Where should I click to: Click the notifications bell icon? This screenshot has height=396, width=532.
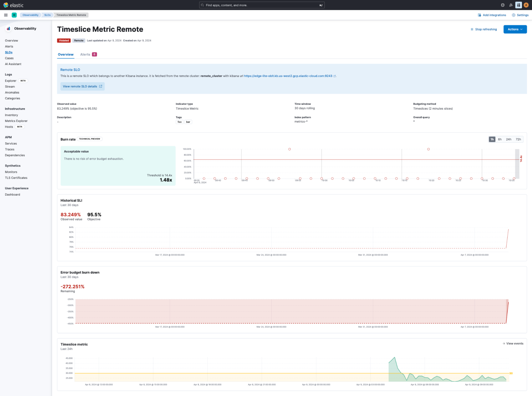tap(510, 5)
